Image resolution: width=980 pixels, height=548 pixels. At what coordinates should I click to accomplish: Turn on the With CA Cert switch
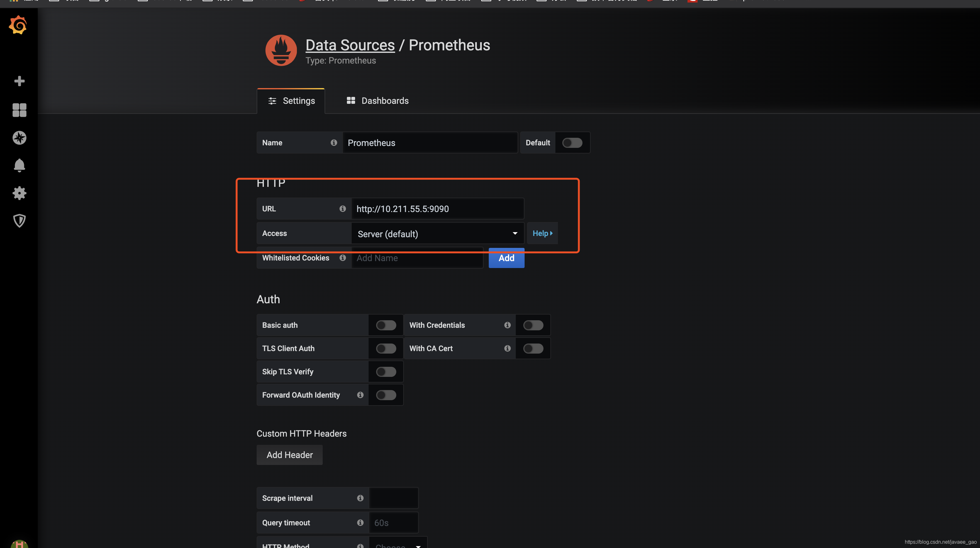532,348
